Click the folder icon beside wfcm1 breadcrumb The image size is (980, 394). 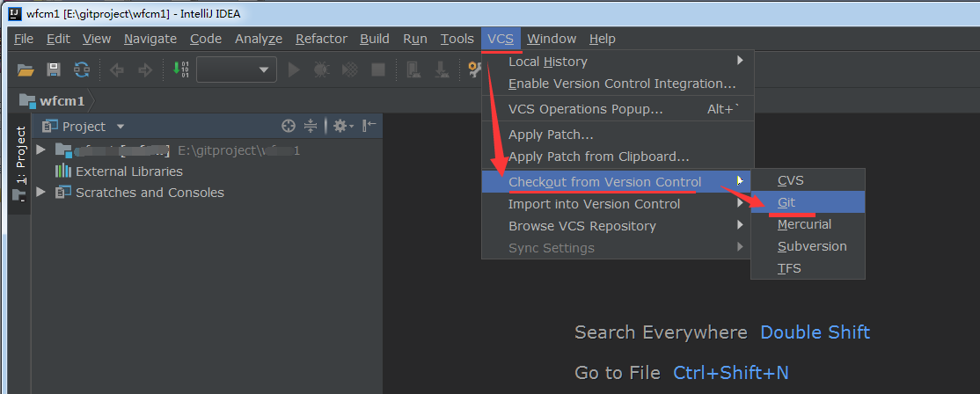coord(27,101)
